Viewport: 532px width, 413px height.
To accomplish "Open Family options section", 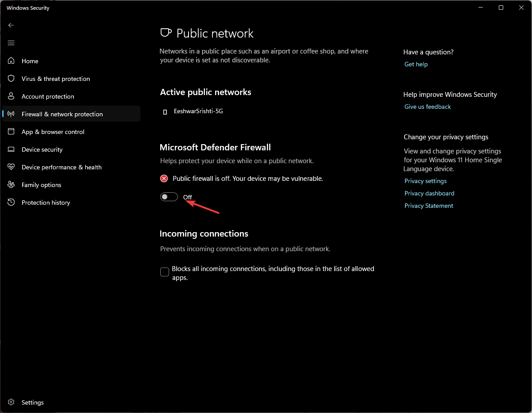I will 42,185.
